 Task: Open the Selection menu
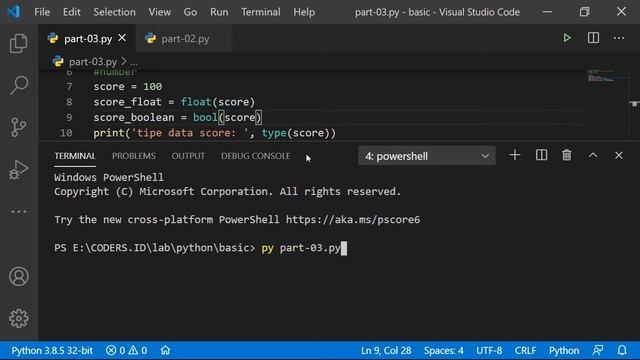tap(114, 12)
